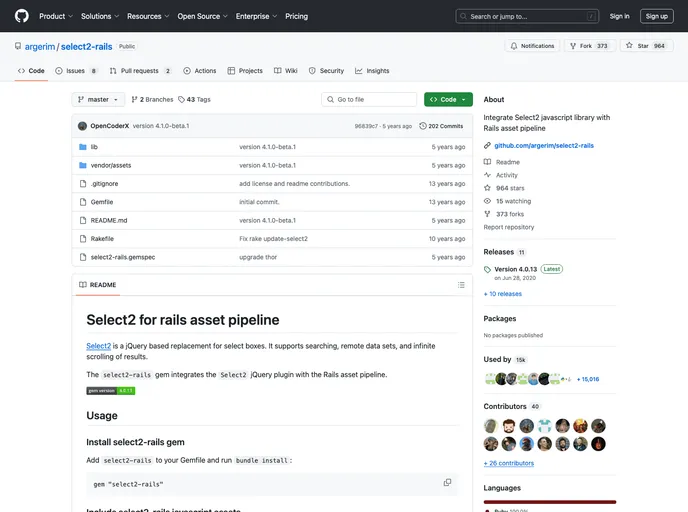Click the Readme book icon in About

coord(487,162)
